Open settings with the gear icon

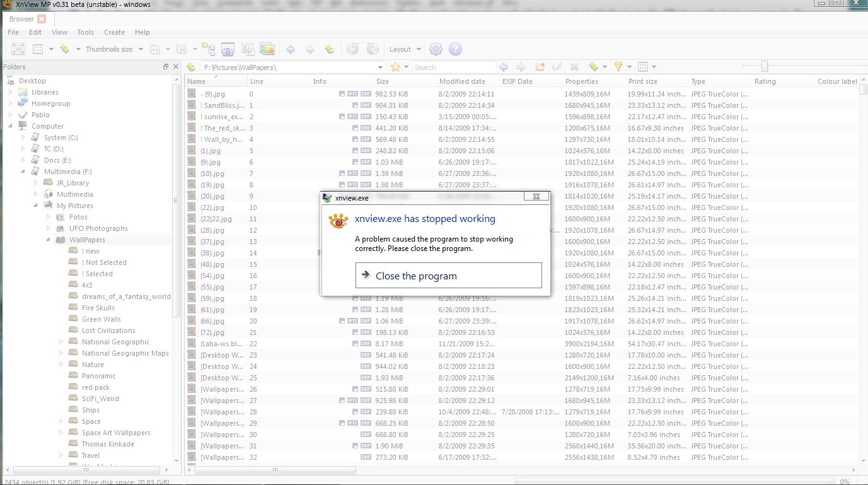(436, 49)
